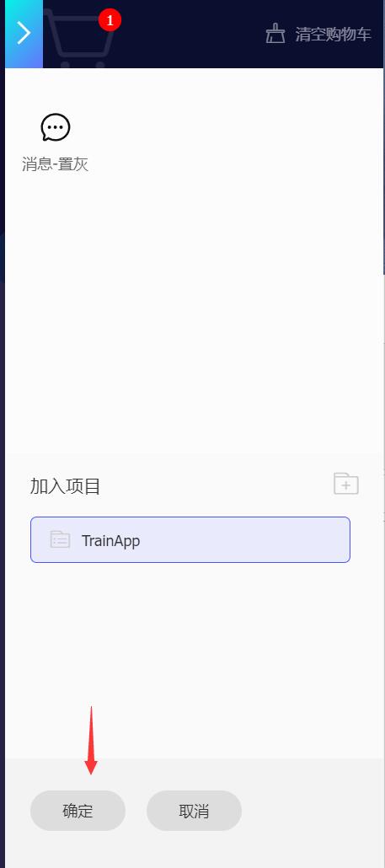
Task: Select the speech bubble message icon
Action: [x=56, y=127]
